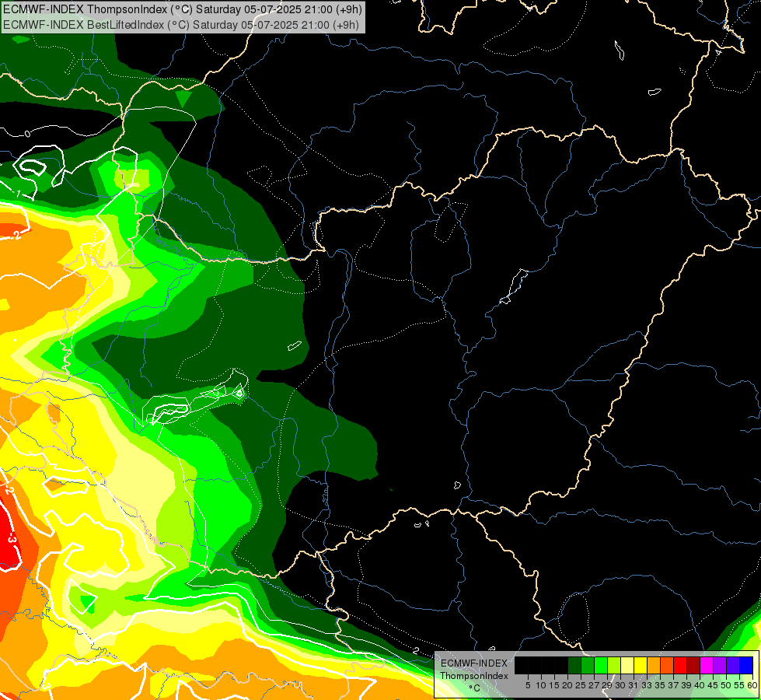Click the indigo 50-55 legend swatch

pyautogui.click(x=733, y=665)
